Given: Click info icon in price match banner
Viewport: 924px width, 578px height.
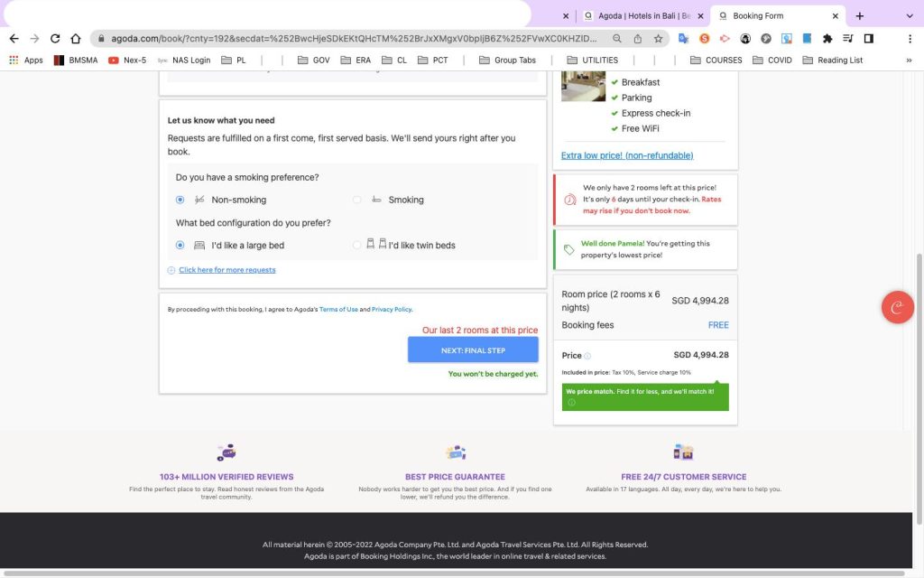Looking at the screenshot, I should [x=571, y=402].
